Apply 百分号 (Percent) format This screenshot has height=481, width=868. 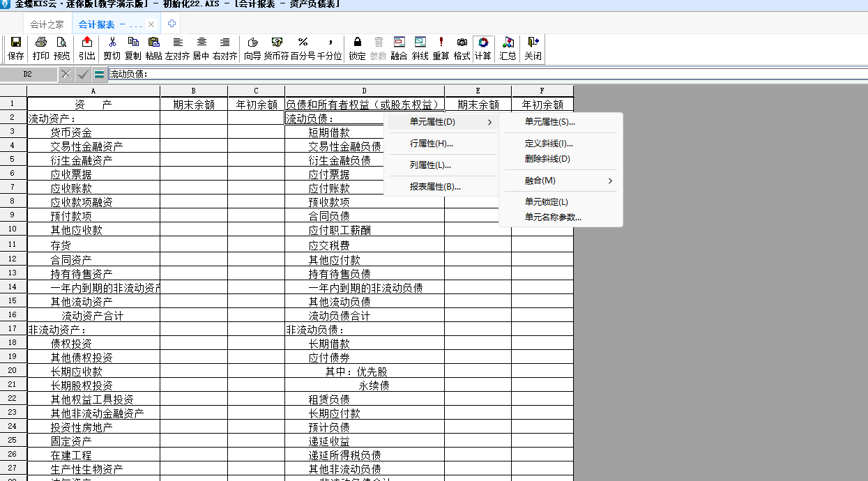pos(303,48)
